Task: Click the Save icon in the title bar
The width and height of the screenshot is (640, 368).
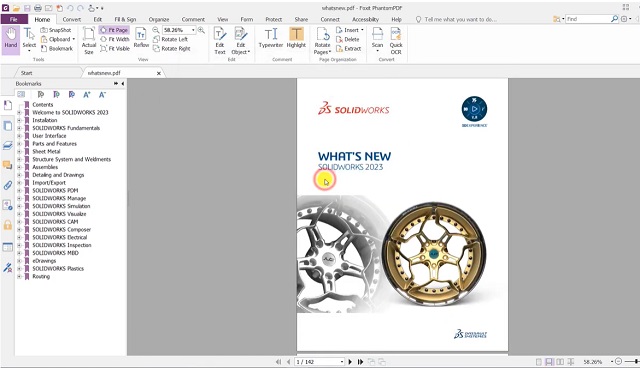Action: [27, 8]
